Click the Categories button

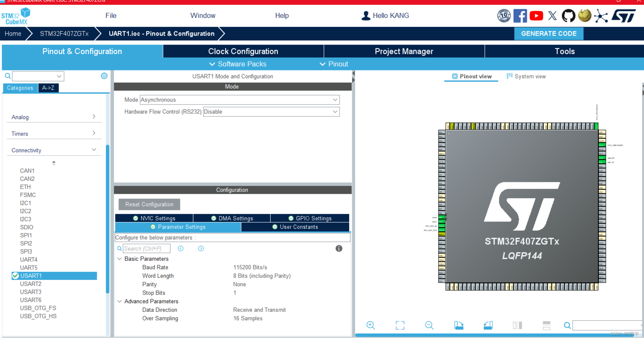point(20,88)
